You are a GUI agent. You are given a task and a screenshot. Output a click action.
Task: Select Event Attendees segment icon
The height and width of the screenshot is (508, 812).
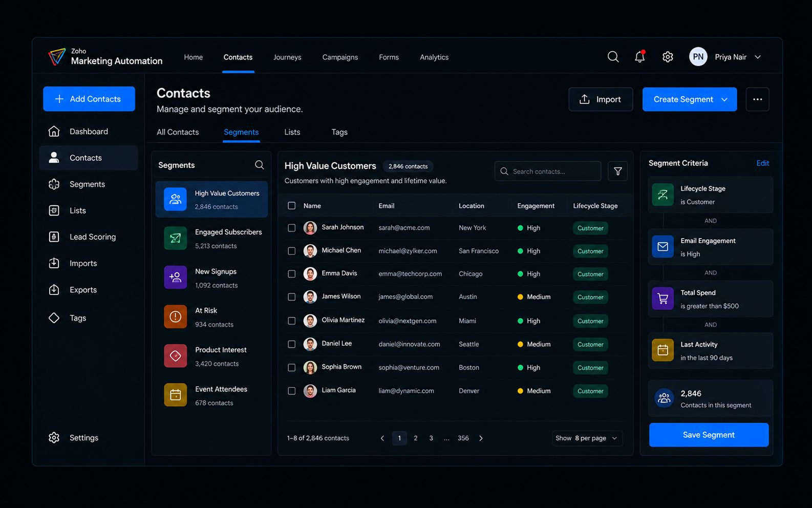[x=175, y=395]
